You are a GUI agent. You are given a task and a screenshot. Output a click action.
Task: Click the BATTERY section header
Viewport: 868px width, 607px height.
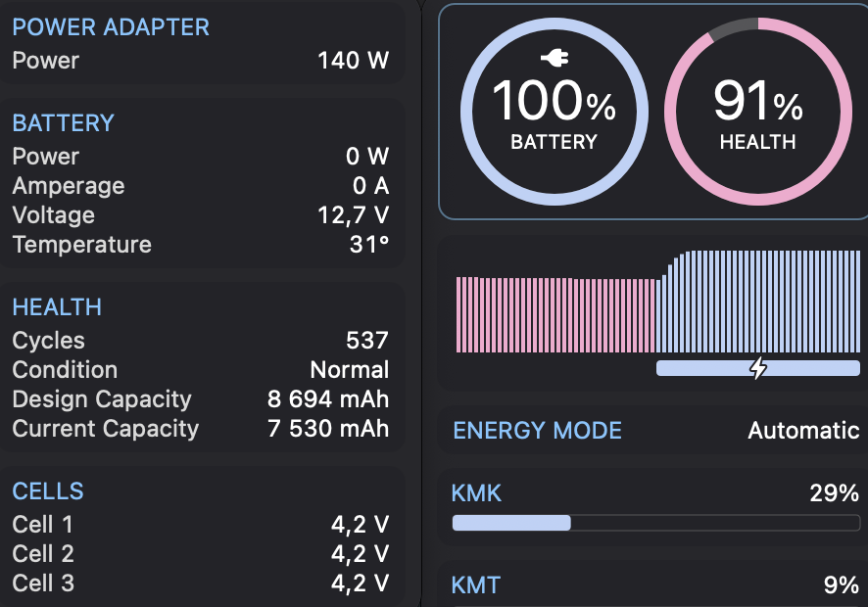(x=64, y=123)
